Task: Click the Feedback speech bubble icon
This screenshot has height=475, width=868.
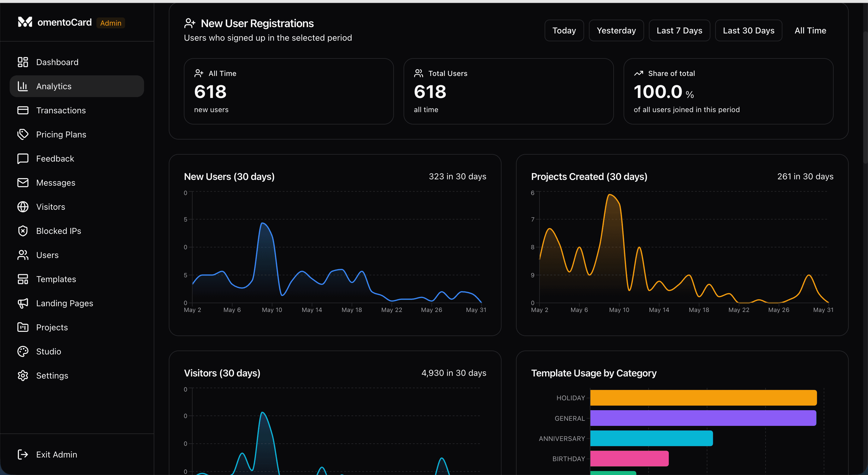Action: [x=23, y=158]
